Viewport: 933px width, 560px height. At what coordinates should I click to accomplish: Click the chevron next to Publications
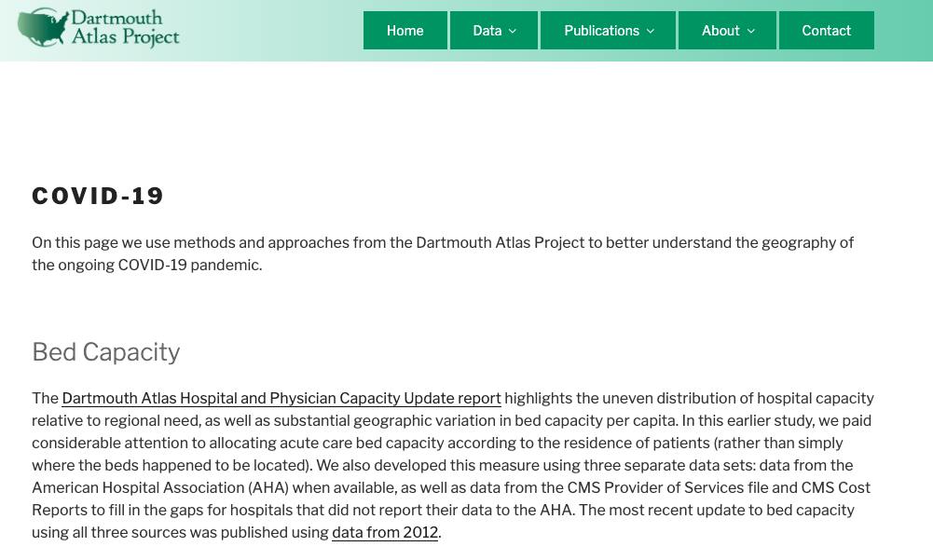click(651, 31)
